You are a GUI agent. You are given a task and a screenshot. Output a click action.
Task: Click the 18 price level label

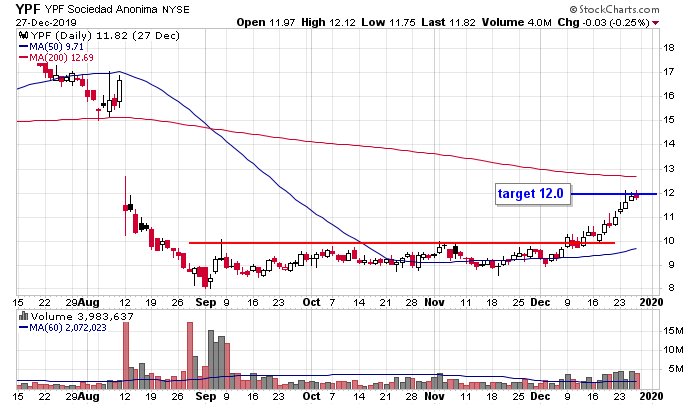coord(669,48)
